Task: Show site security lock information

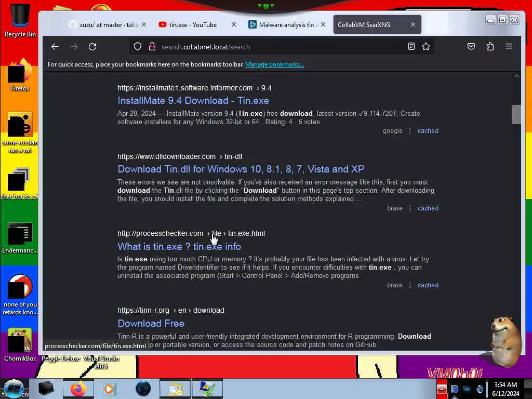Action: [x=152, y=46]
